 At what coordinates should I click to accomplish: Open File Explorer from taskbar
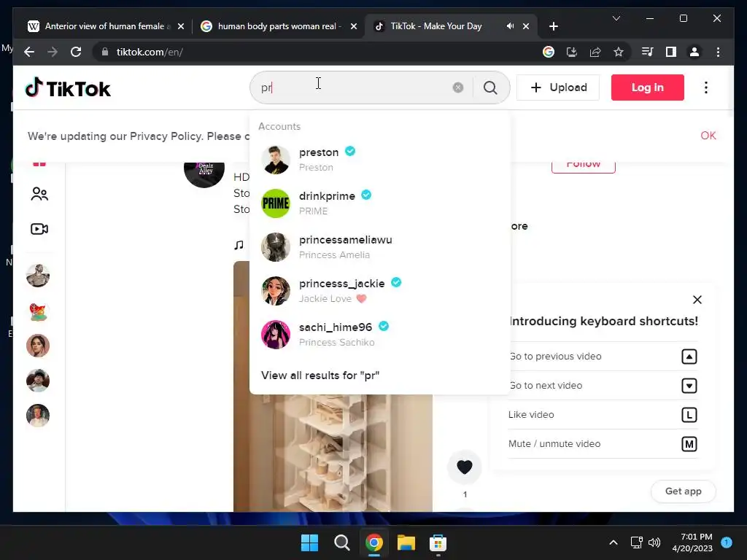tap(406, 542)
